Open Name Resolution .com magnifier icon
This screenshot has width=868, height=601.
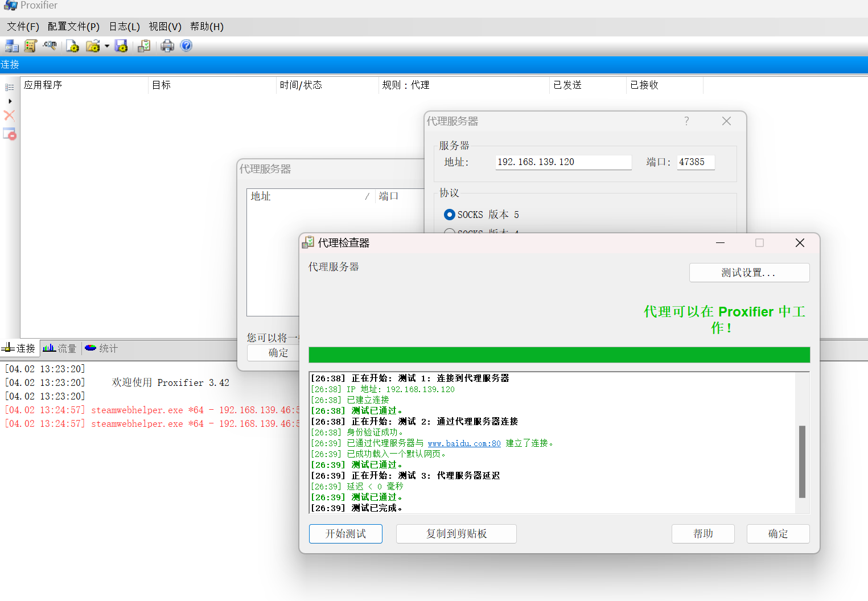[50, 46]
